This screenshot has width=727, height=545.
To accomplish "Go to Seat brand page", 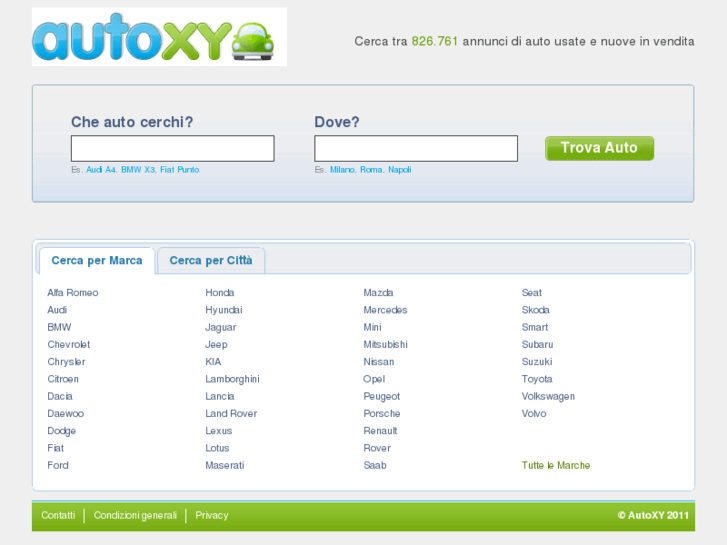I will coord(532,293).
